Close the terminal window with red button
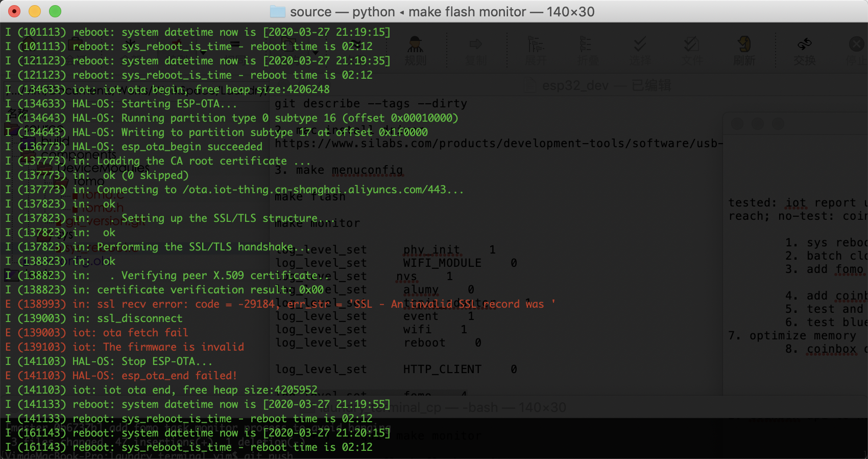Image resolution: width=868 pixels, height=459 pixels. (x=14, y=11)
